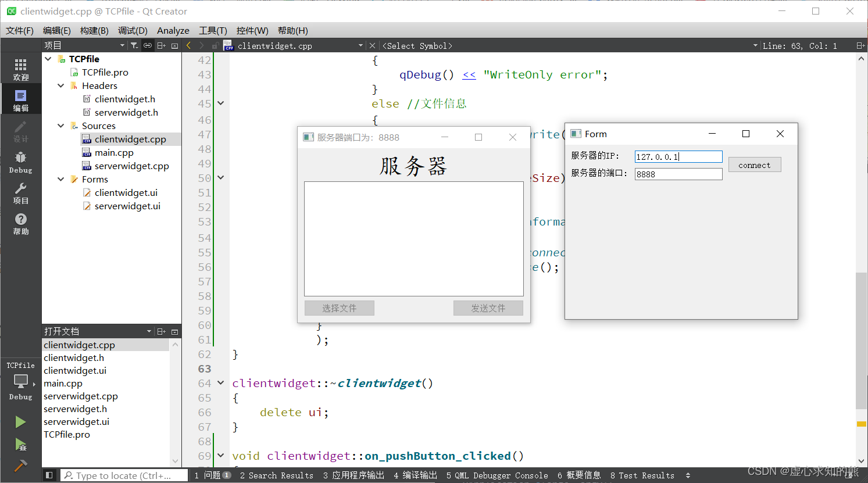The height and width of the screenshot is (483, 868).
Task: Open the 项目 view selector dropdown
Action: pyautogui.click(x=122, y=45)
